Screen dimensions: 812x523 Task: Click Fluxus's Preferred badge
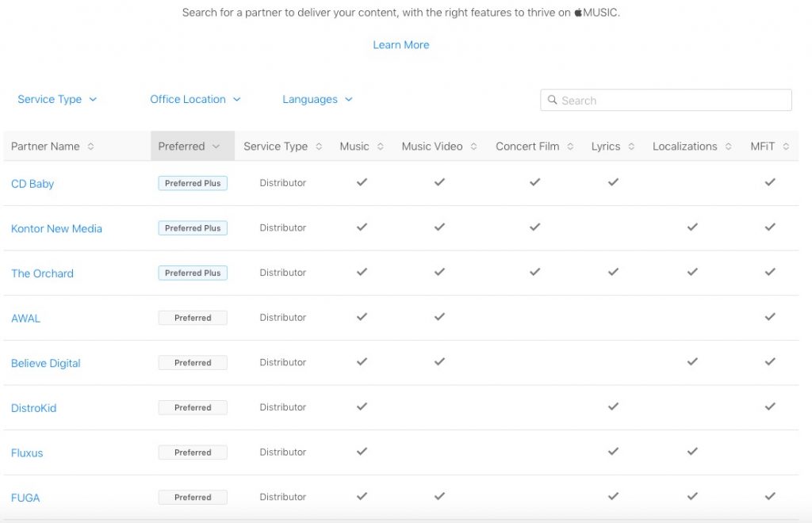click(193, 452)
